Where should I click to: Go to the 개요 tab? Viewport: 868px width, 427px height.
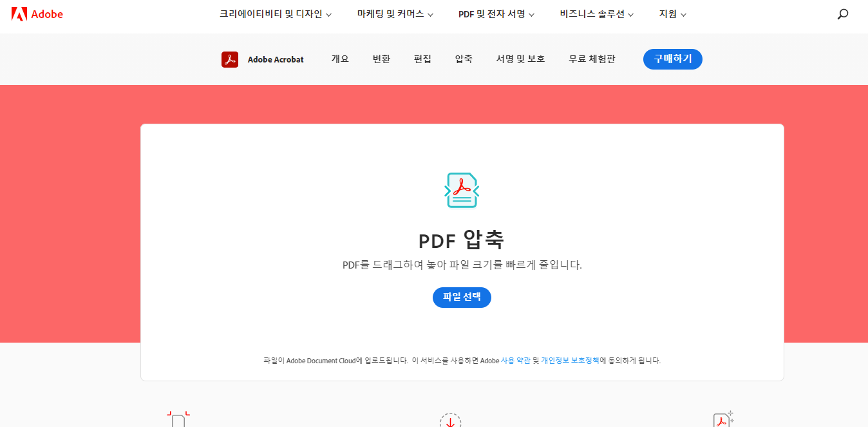(x=340, y=59)
